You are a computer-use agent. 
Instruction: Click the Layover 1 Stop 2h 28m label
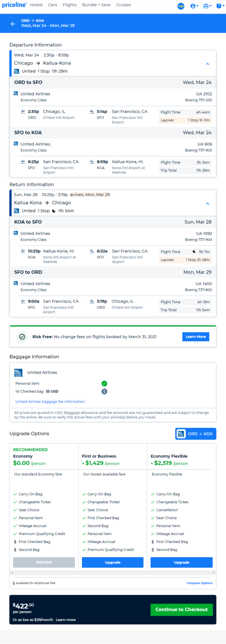pyautogui.click(x=185, y=260)
